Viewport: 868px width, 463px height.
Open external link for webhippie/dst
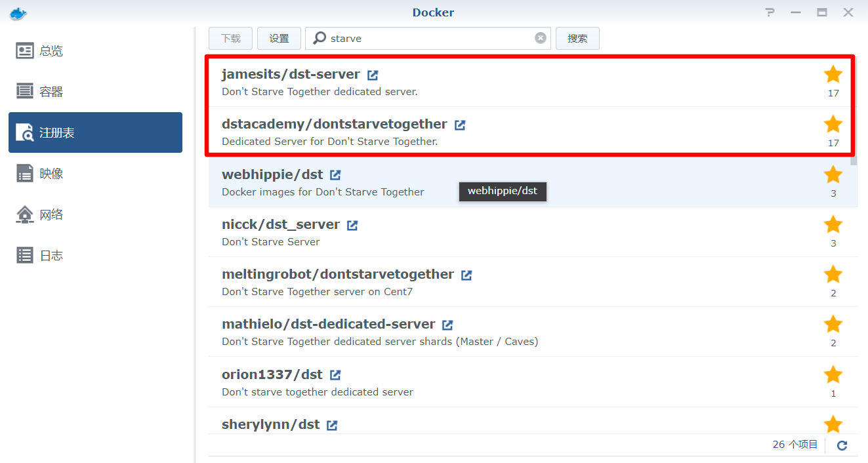point(335,175)
